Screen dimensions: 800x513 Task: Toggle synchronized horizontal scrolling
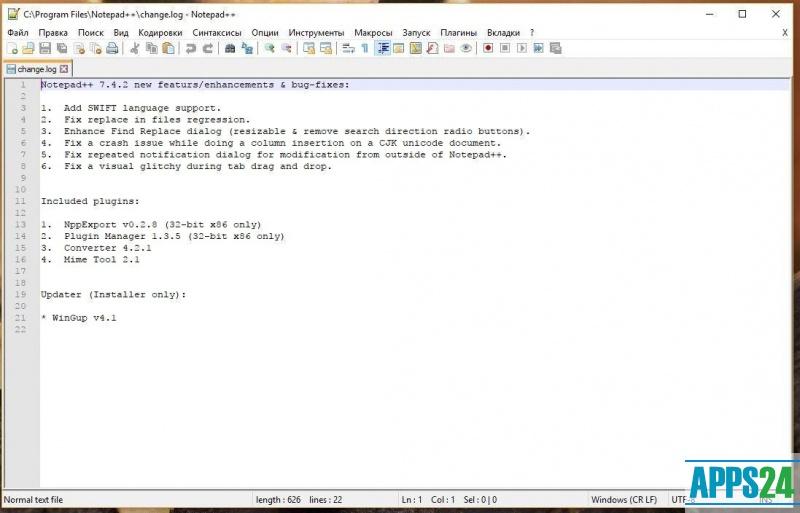[x=326, y=48]
